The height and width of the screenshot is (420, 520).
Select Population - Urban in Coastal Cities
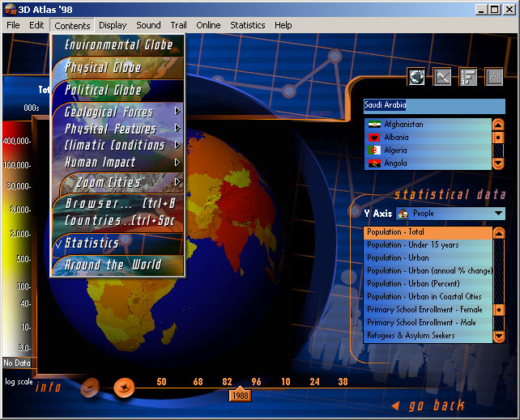[x=428, y=297]
